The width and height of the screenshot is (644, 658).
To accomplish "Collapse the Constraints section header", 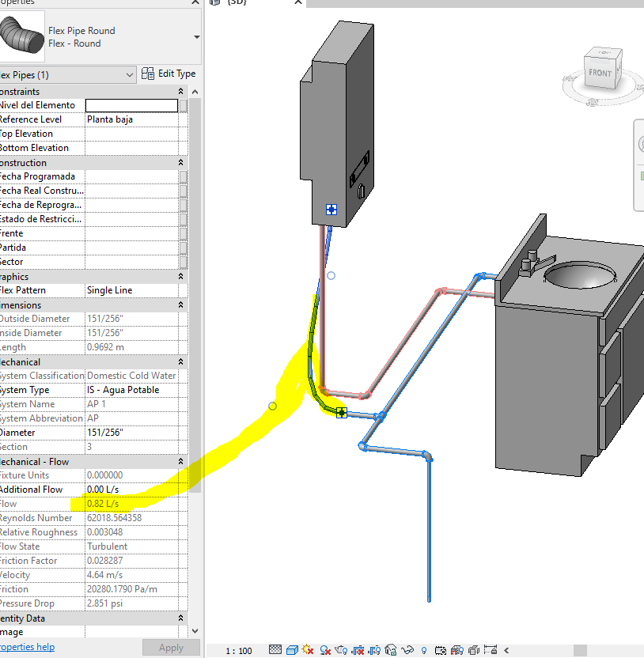I will tap(180, 91).
